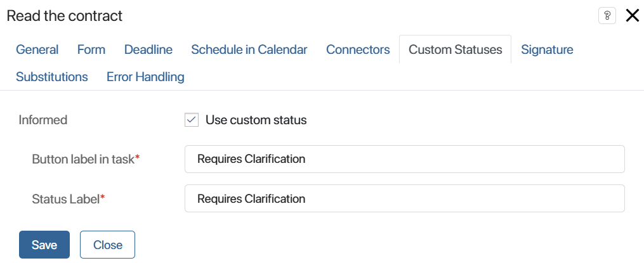The height and width of the screenshot is (263, 644).
Task: Go to the Error Handling tab
Action: (x=145, y=77)
